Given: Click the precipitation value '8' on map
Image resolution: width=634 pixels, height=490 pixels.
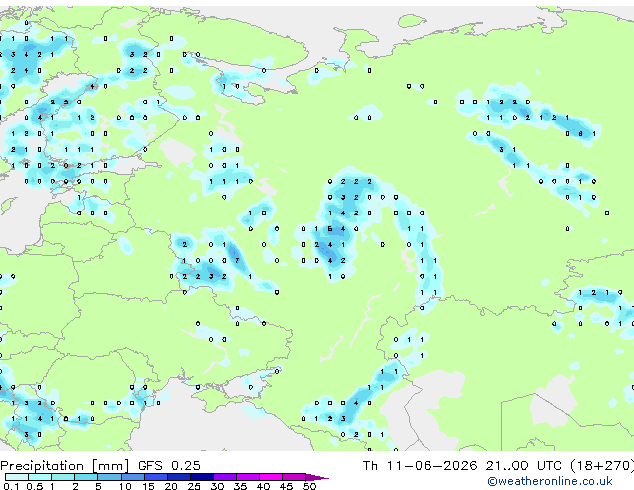Looking at the screenshot, I should (x=581, y=133).
